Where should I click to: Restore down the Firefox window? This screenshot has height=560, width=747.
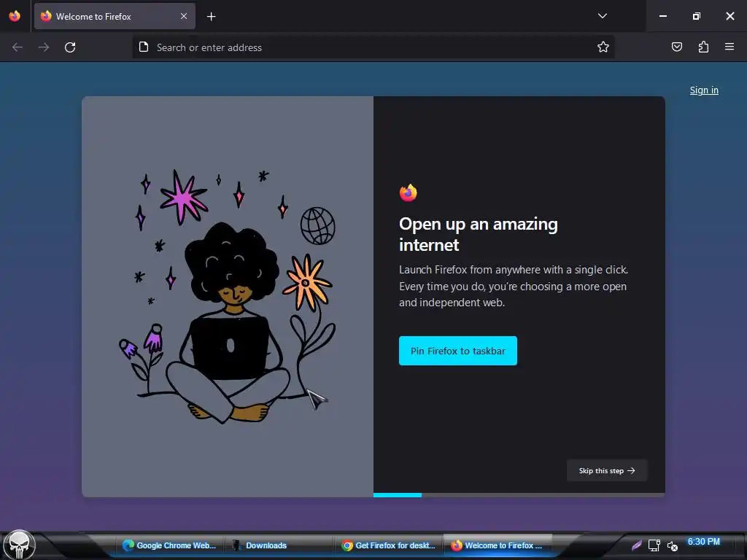[x=697, y=16]
